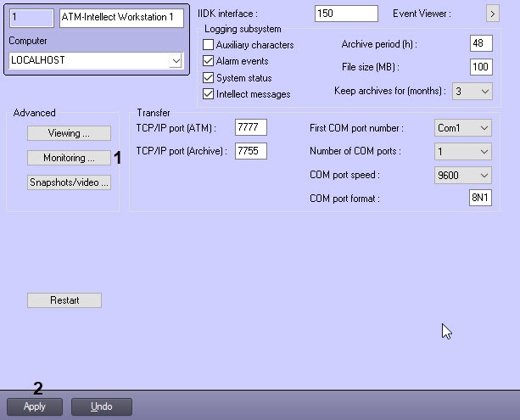Viewport: 520px width, 420px height.
Task: Enable the Auxiliary characters checkbox
Action: point(208,45)
